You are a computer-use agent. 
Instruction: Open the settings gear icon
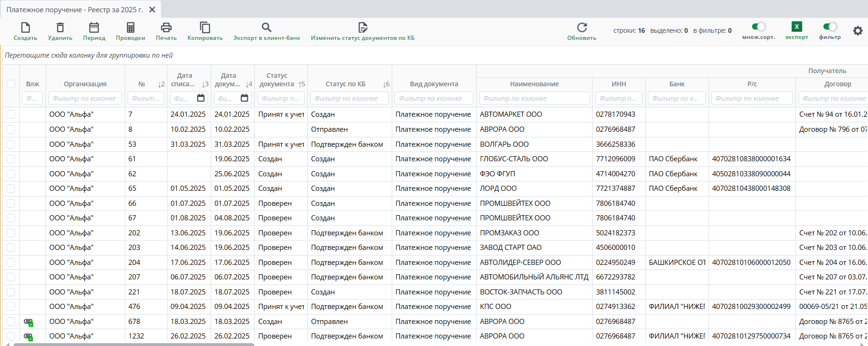click(858, 31)
